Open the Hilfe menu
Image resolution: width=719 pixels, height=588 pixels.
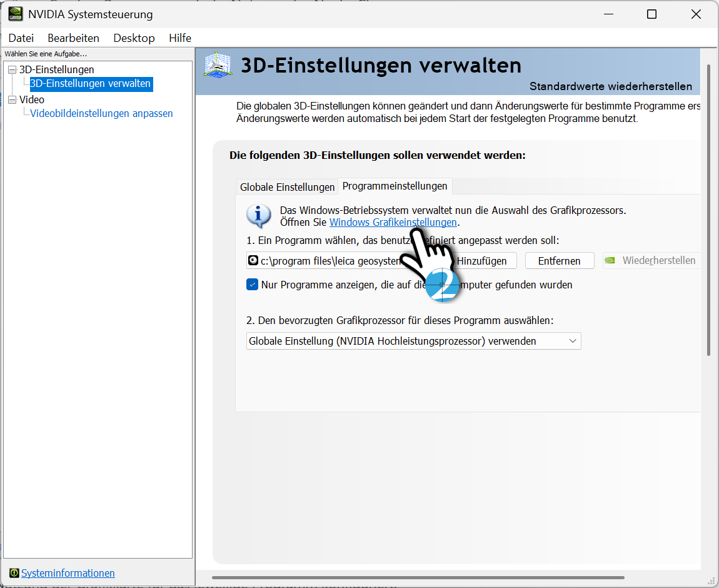180,38
